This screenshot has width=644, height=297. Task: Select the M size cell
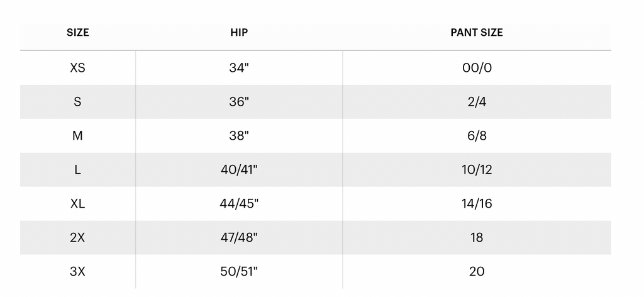tap(78, 136)
